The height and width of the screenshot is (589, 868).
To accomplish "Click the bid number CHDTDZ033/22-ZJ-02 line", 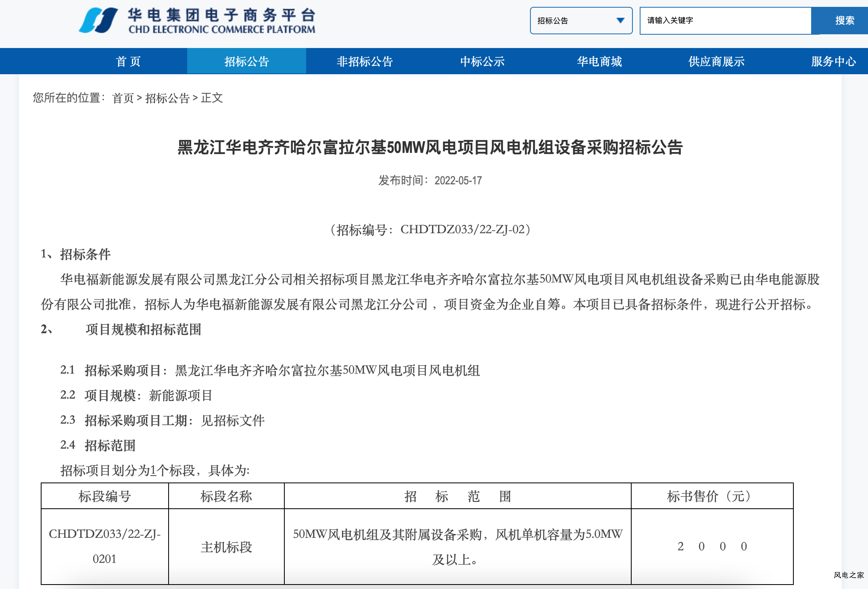I will tap(430, 230).
